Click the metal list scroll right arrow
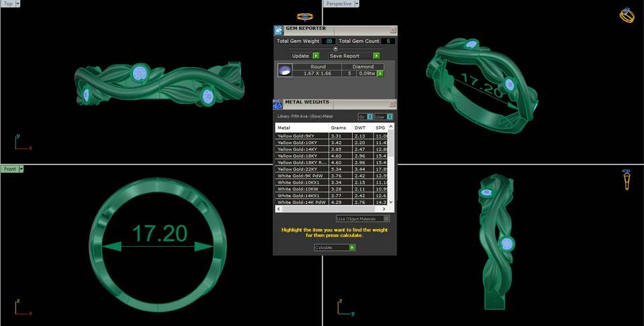This screenshot has width=644, height=326. click(385, 209)
